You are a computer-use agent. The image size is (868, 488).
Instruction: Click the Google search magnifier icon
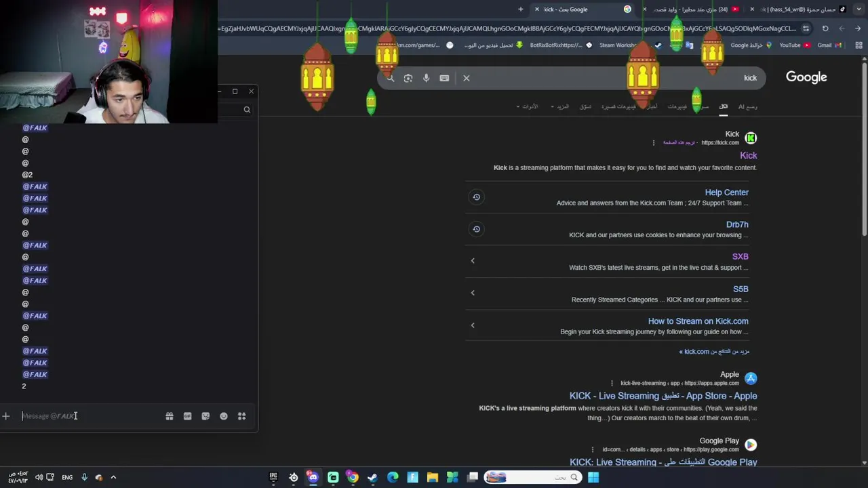point(390,78)
